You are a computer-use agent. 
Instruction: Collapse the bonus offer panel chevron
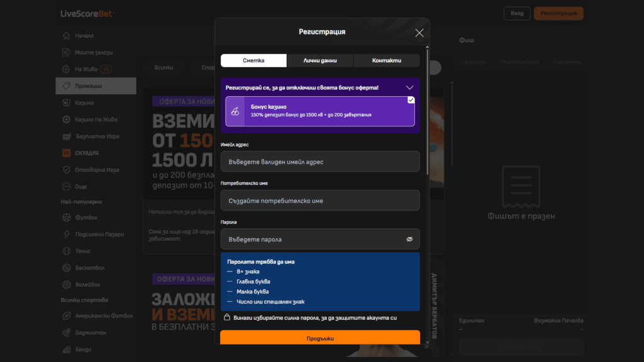click(x=409, y=87)
